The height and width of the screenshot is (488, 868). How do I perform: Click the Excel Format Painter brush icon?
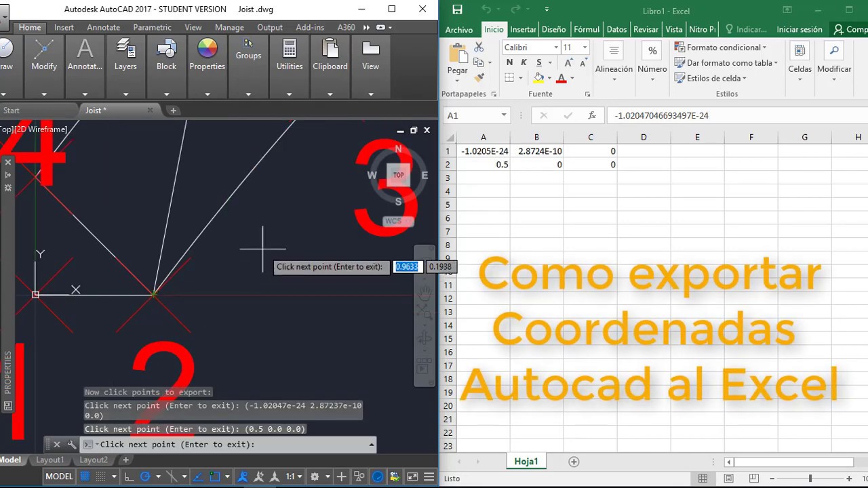pyautogui.click(x=479, y=78)
